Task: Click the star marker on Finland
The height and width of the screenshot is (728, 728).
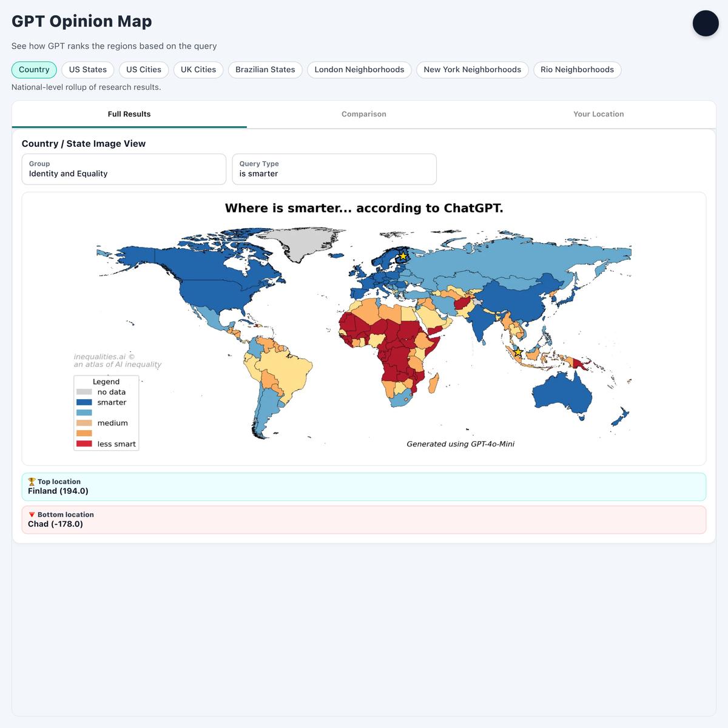Action: pyautogui.click(x=402, y=256)
